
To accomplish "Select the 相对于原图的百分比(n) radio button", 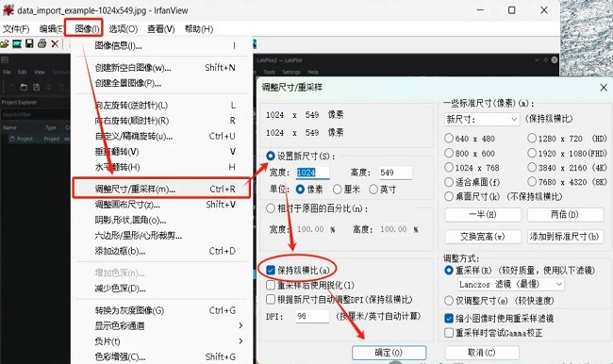I will click(271, 208).
